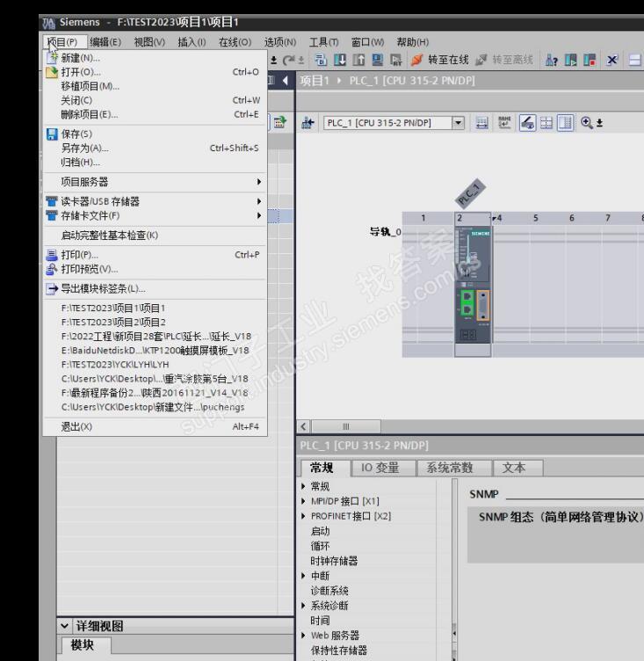Toggle the show page break preview icon

(x=527, y=123)
